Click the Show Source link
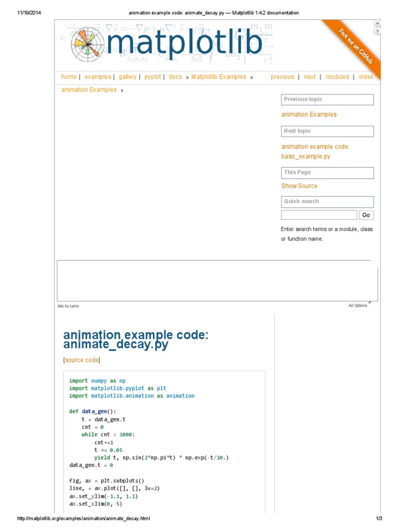399x532 pixels. pyautogui.click(x=299, y=185)
